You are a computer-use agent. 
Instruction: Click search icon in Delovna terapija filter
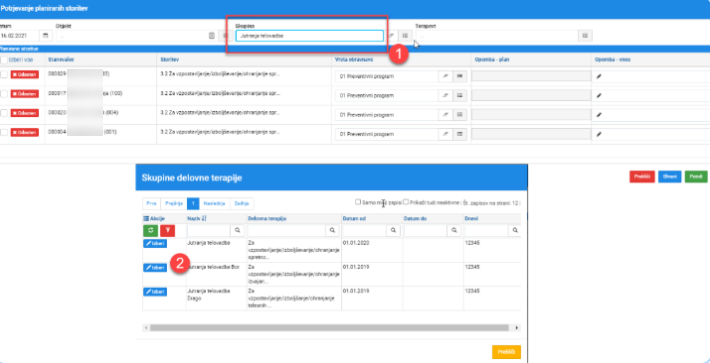pyautogui.click(x=333, y=230)
